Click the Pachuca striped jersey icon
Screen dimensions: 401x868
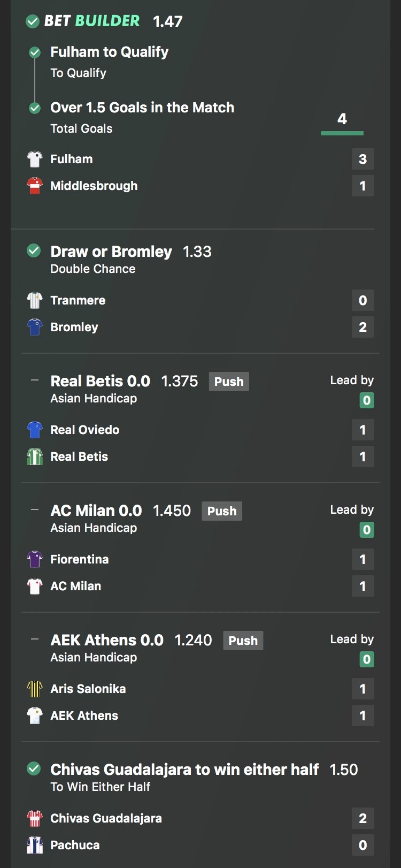(x=35, y=845)
